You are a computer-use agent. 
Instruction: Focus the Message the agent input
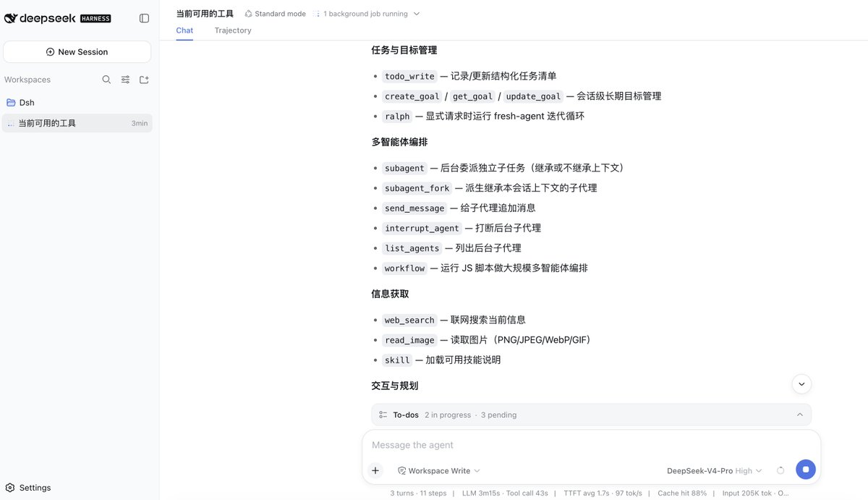[590, 445]
